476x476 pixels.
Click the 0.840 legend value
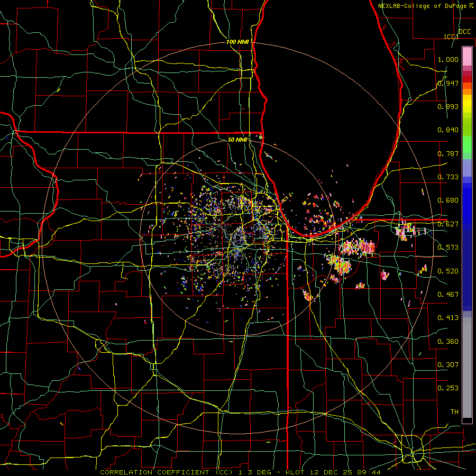click(x=448, y=130)
